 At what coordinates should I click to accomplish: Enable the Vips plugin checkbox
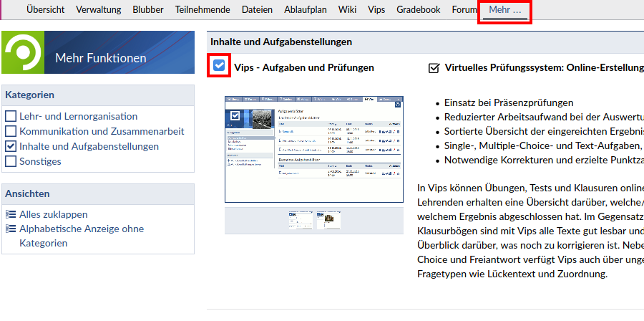(x=220, y=67)
